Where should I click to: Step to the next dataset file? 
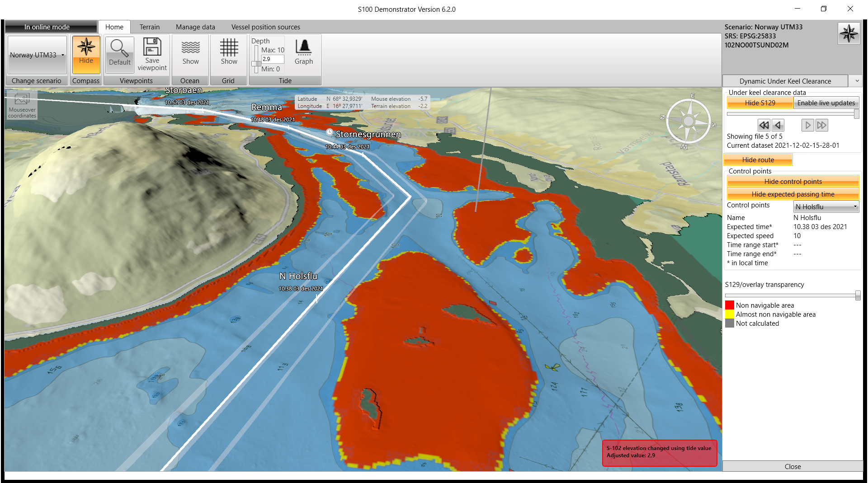(x=807, y=125)
